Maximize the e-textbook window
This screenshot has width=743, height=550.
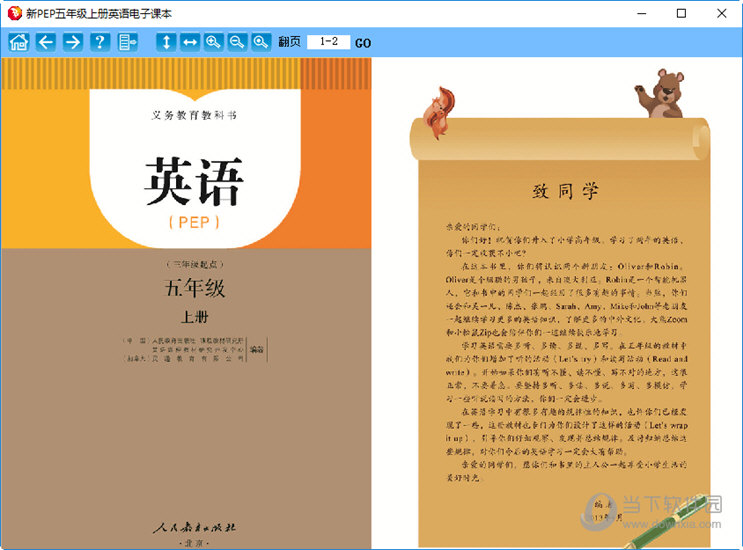tap(681, 13)
